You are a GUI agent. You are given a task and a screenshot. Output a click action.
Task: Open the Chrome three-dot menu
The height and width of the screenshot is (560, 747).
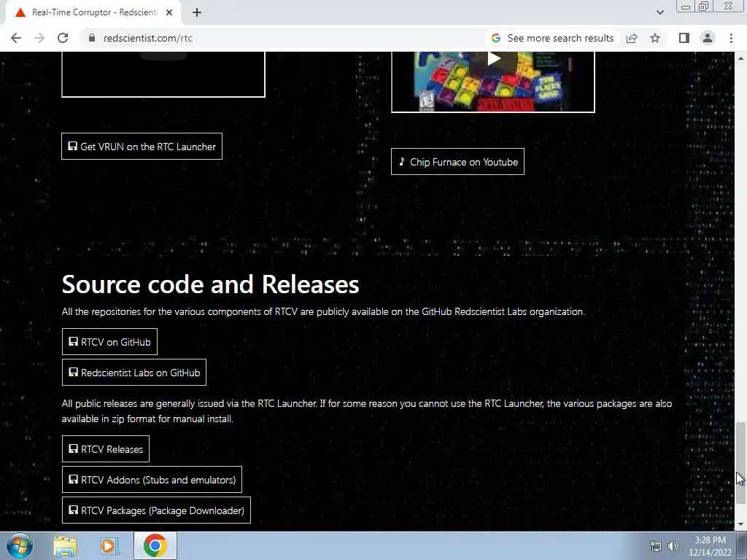[731, 38]
